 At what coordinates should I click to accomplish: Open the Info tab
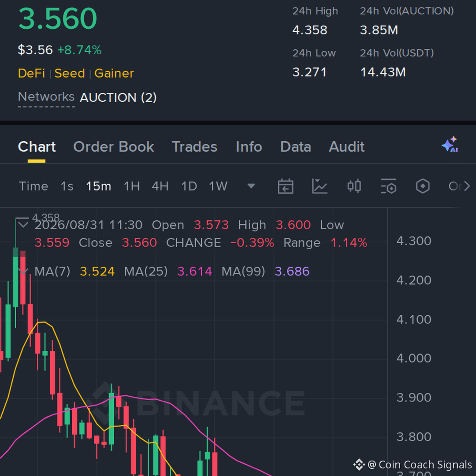(249, 147)
